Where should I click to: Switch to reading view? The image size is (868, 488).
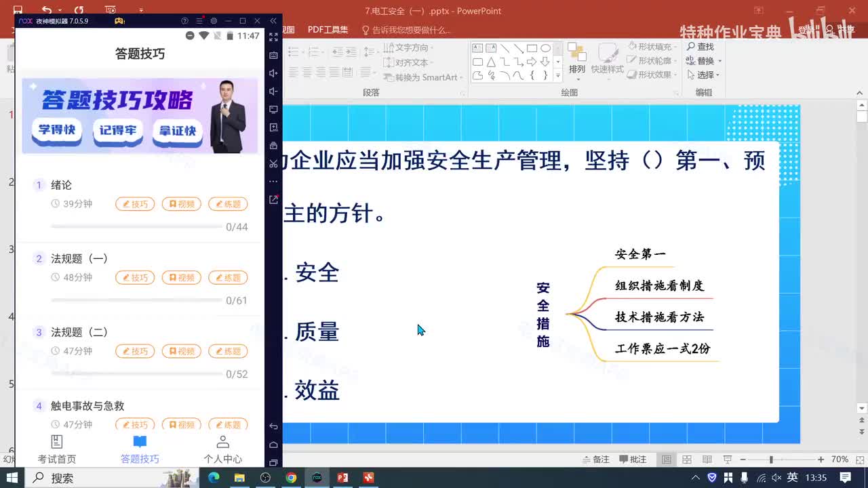tap(707, 460)
